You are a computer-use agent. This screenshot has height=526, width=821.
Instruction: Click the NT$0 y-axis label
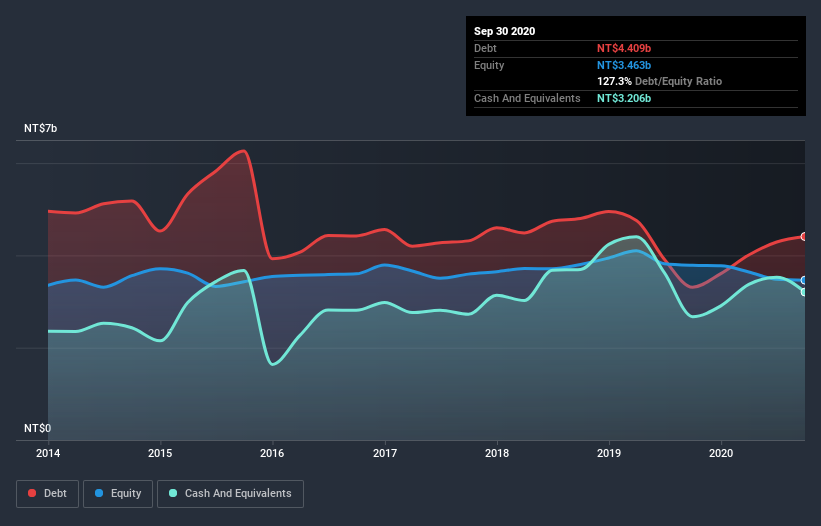pyautogui.click(x=37, y=428)
